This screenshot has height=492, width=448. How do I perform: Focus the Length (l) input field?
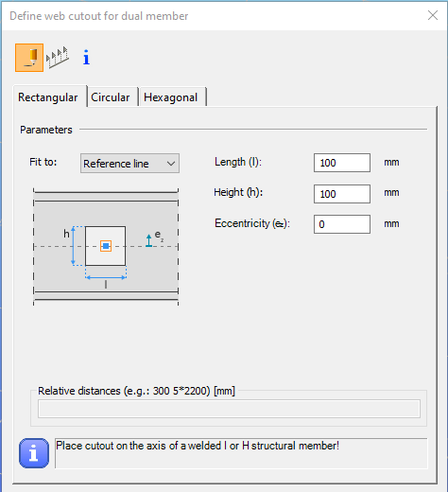coord(342,163)
